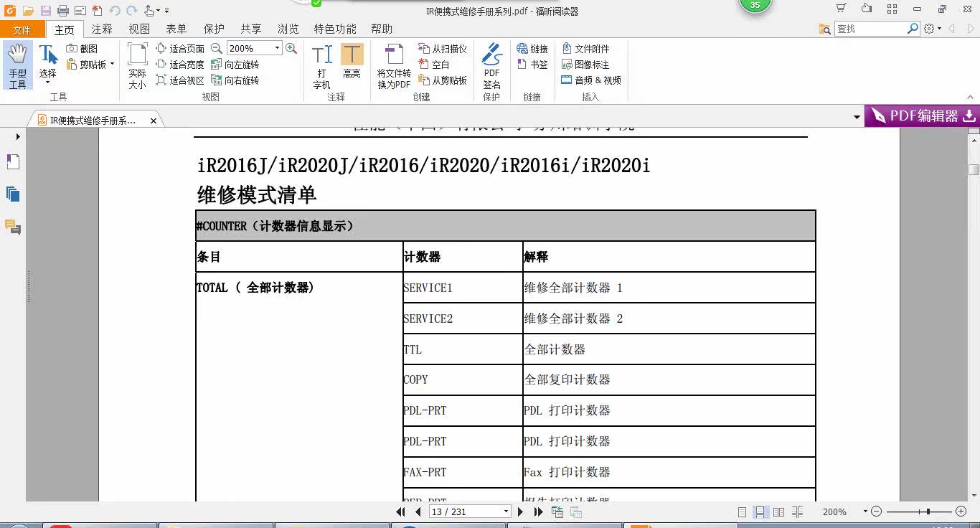The image size is (980, 528).
Task: Open the Pages thumbnails panel in sidebar
Action: click(x=13, y=194)
